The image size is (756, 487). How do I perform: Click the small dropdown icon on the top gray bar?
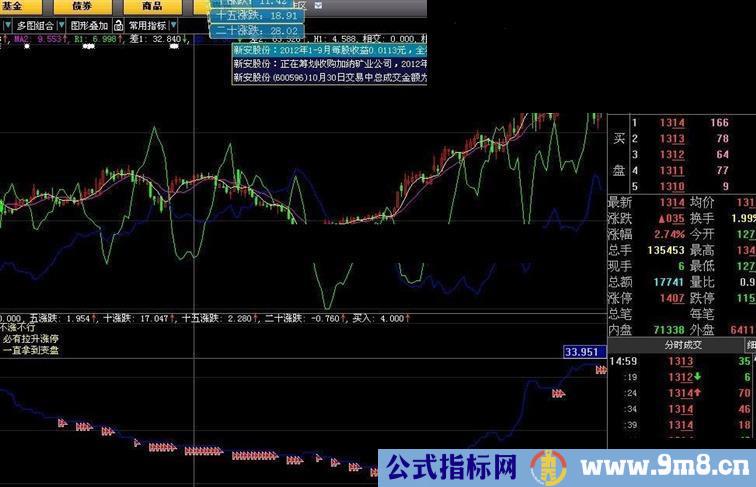tap(318, 5)
